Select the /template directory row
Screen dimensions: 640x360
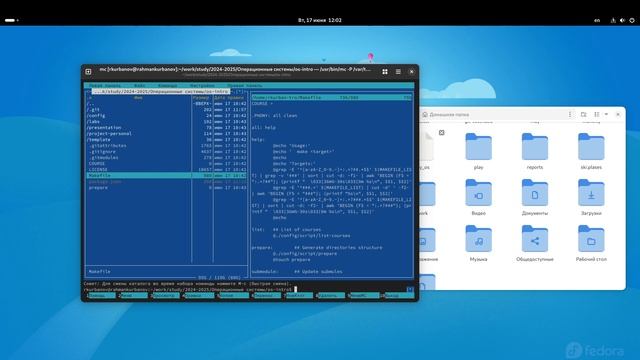tap(167, 140)
